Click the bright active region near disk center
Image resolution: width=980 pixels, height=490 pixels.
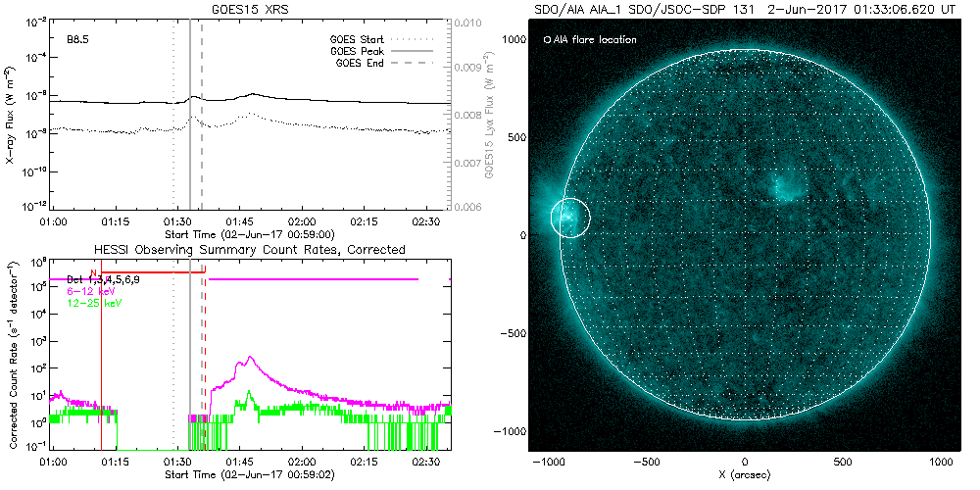point(783,185)
